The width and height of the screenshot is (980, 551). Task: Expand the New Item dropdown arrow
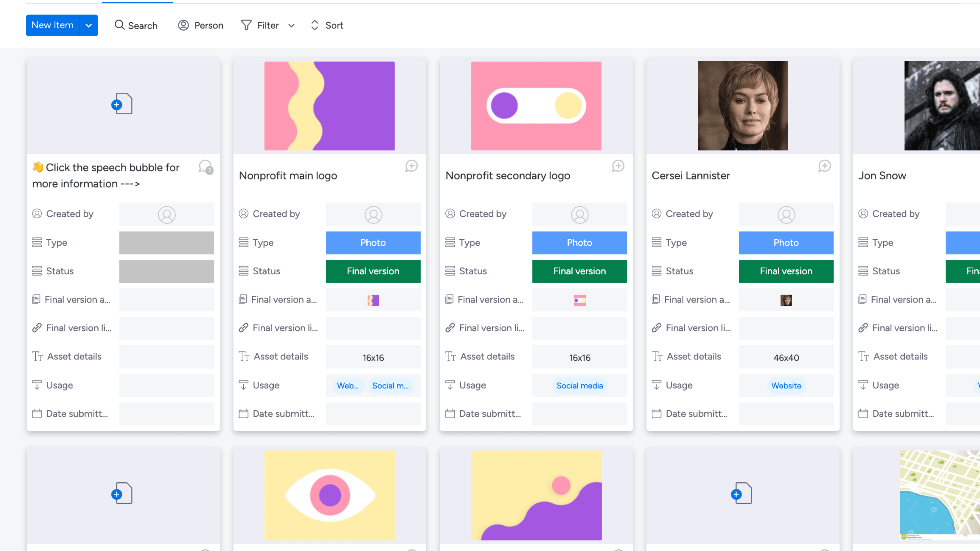(x=89, y=25)
